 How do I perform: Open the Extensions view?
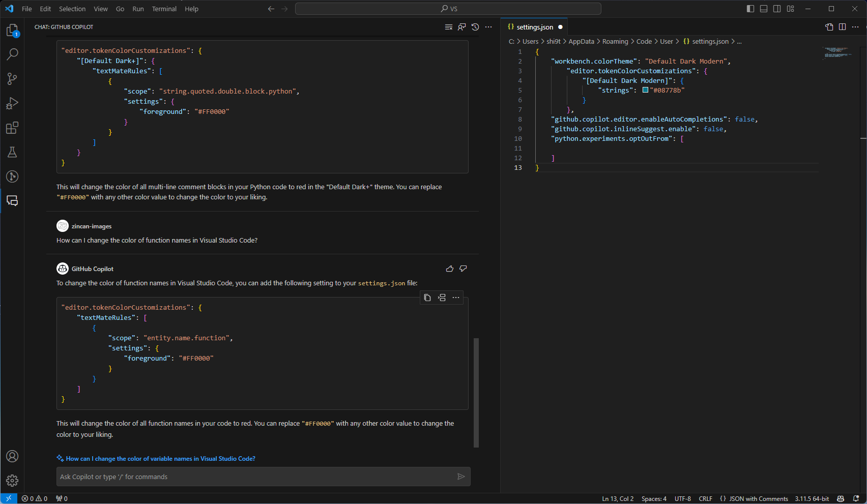[12, 128]
